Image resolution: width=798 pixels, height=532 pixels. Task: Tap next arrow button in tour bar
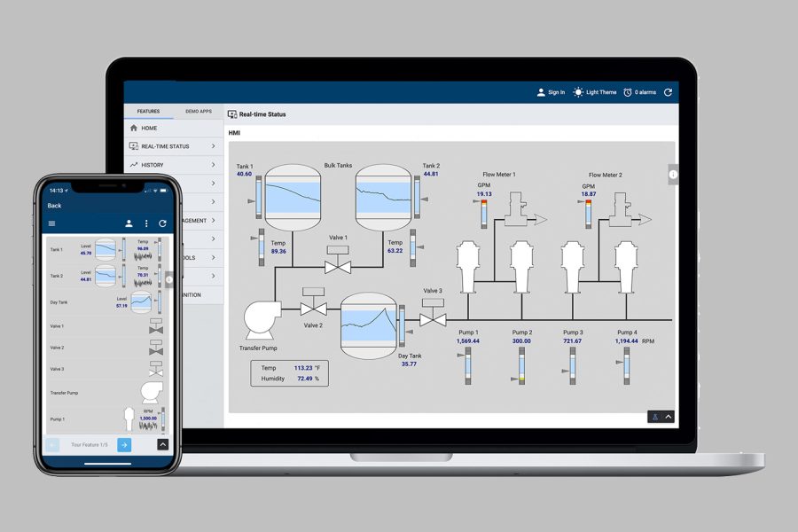click(124, 444)
